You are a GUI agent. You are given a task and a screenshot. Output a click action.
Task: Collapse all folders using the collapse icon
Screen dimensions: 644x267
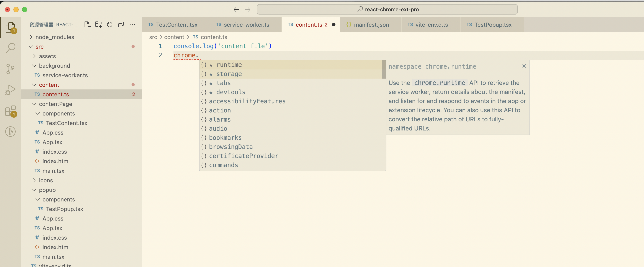[121, 25]
